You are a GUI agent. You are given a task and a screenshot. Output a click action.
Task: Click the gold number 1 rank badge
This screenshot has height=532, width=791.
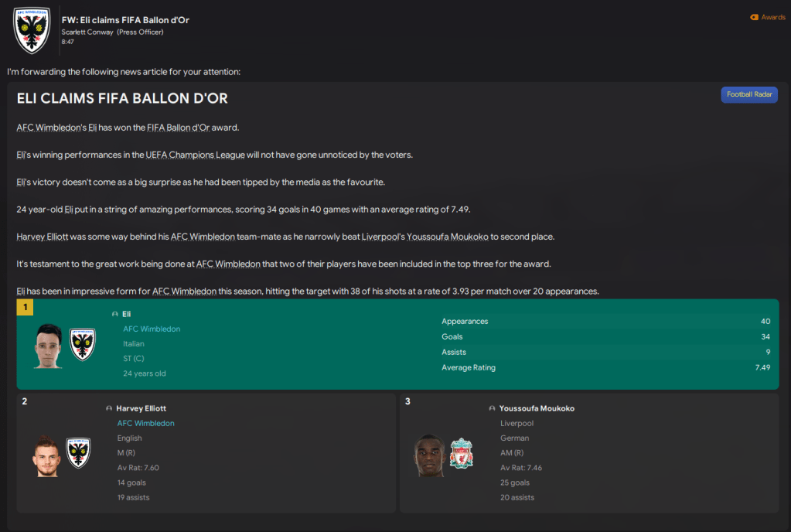pos(25,308)
